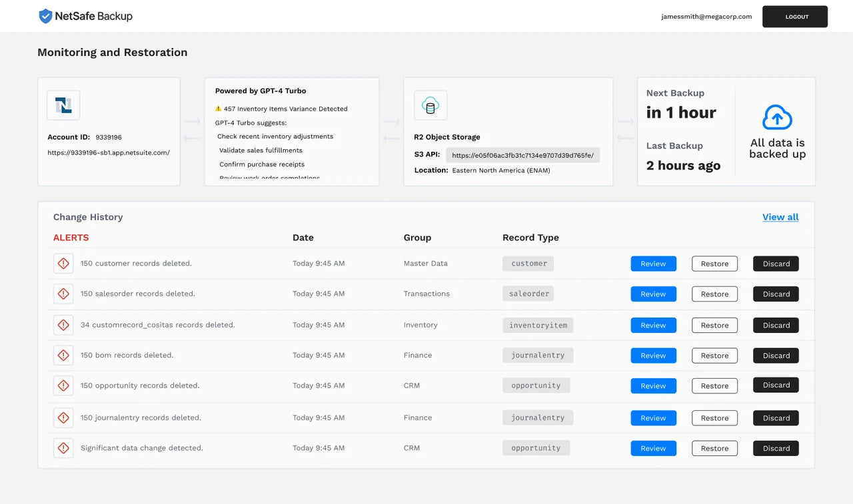Discard the opportunity records deleted alert

776,385
